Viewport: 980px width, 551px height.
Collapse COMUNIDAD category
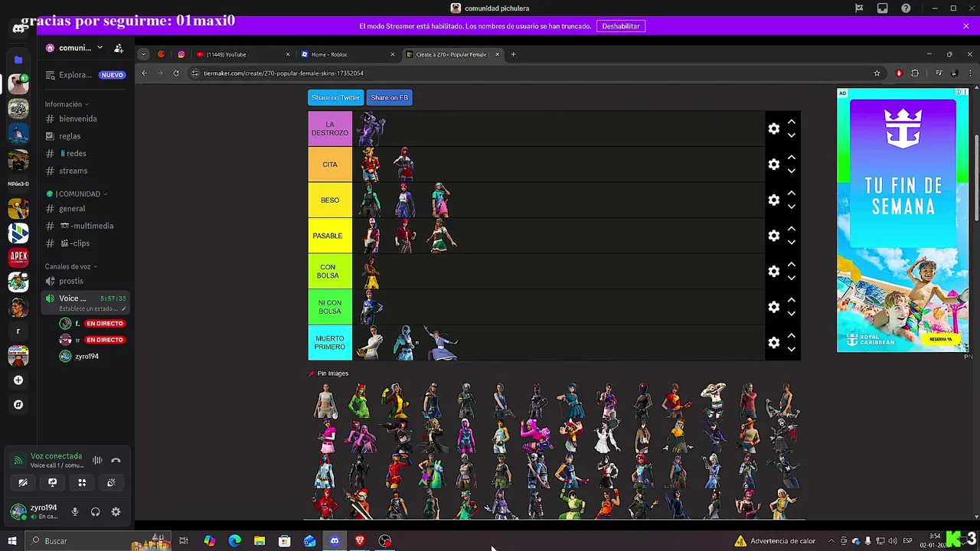(77, 194)
